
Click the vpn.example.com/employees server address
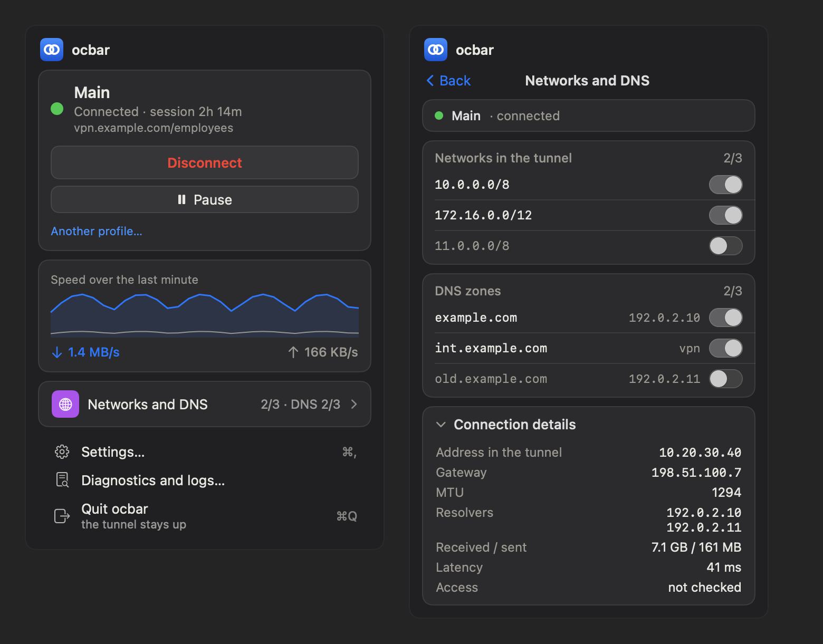click(154, 128)
